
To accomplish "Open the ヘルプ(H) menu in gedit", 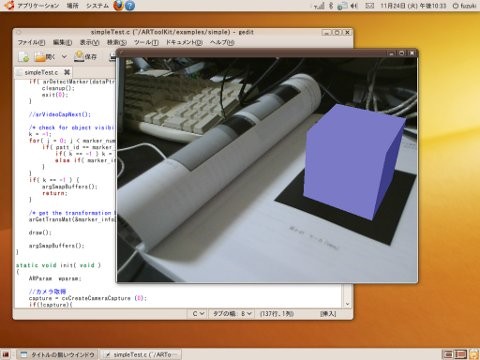I will pyautogui.click(x=222, y=42).
